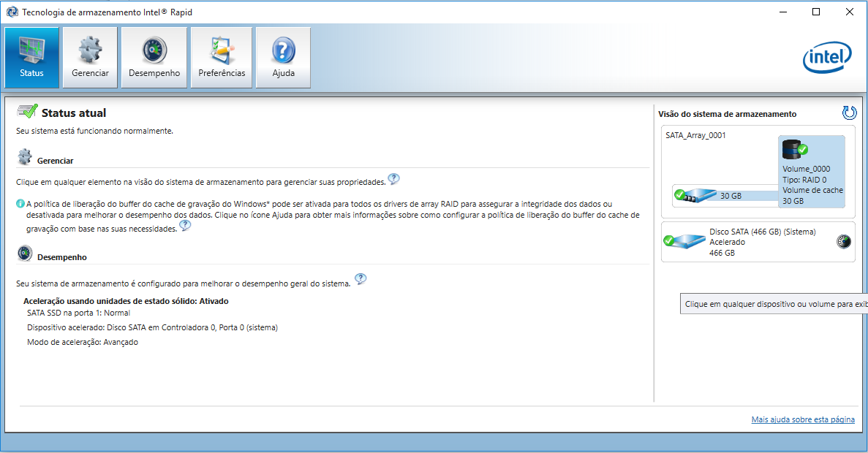Open the Ajuda help tab
This screenshot has width=868, height=453.
tap(284, 58)
